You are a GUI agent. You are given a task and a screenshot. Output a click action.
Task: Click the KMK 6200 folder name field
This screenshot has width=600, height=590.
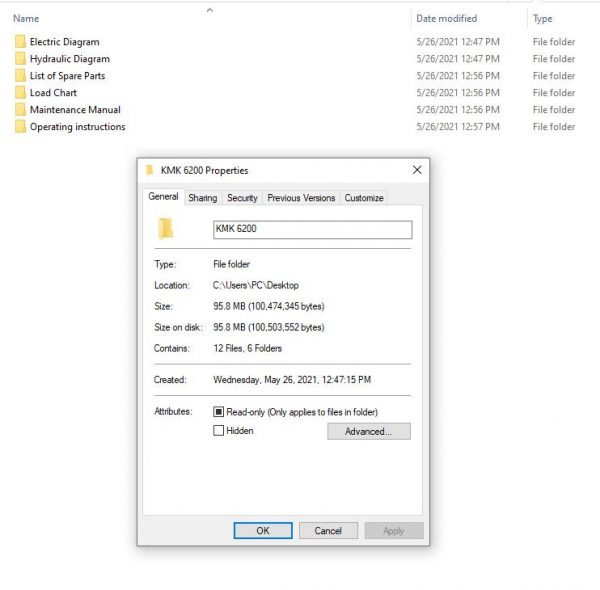click(x=313, y=230)
